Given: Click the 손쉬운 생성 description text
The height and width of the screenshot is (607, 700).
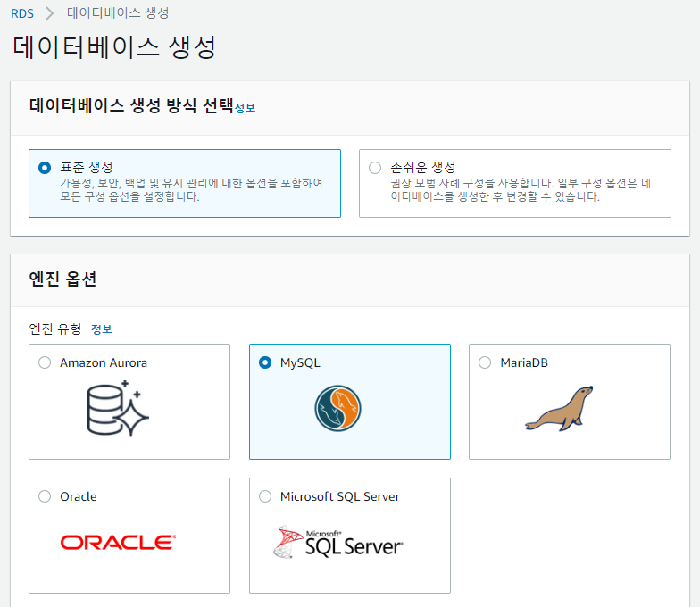Looking at the screenshot, I should [521, 189].
